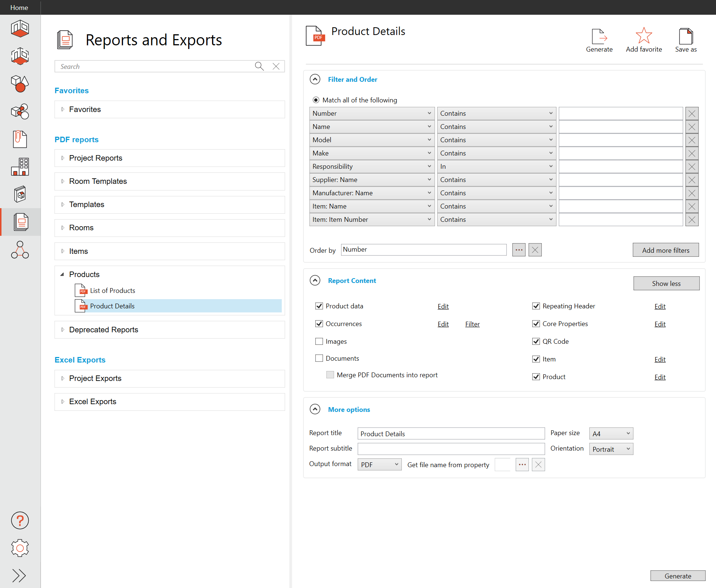This screenshot has height=588, width=716.
Task: Toggle the Occurrences checkbox
Action: (x=319, y=323)
